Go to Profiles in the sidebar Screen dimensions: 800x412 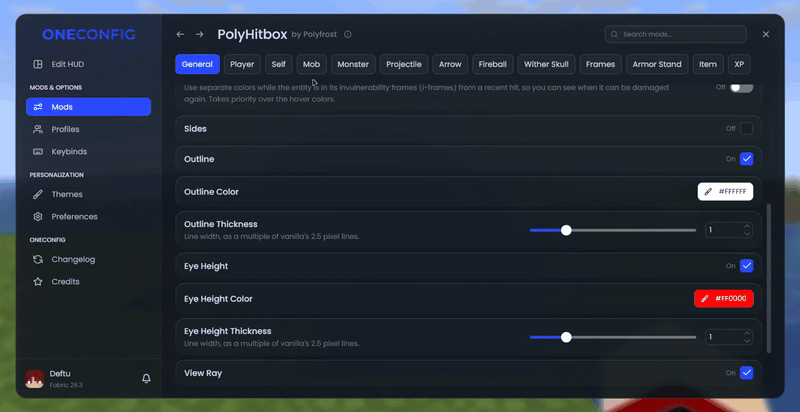pyautogui.click(x=88, y=130)
